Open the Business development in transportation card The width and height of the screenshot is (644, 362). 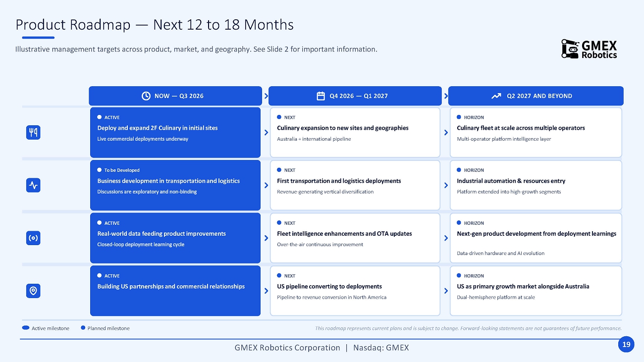pos(175,185)
